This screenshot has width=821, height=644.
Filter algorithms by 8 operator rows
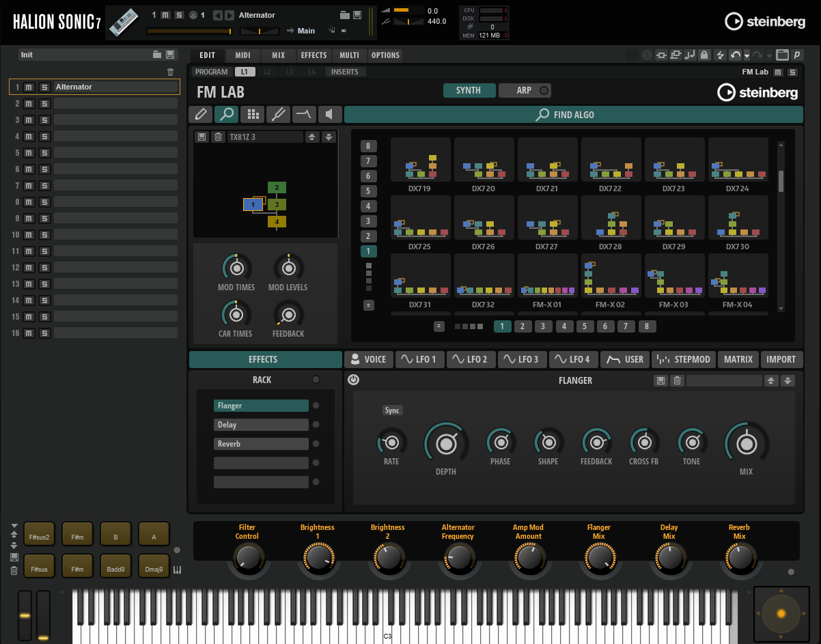coord(369,146)
